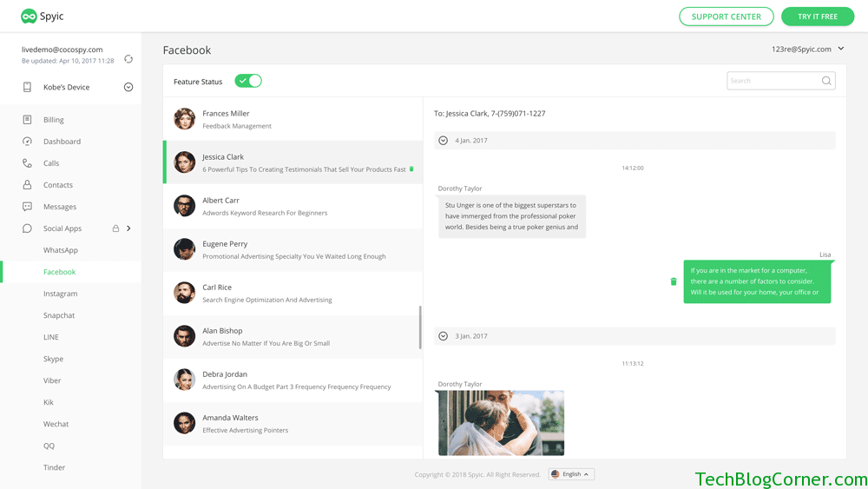Select LINE in the sidebar
This screenshot has width=868, height=489.
click(51, 337)
